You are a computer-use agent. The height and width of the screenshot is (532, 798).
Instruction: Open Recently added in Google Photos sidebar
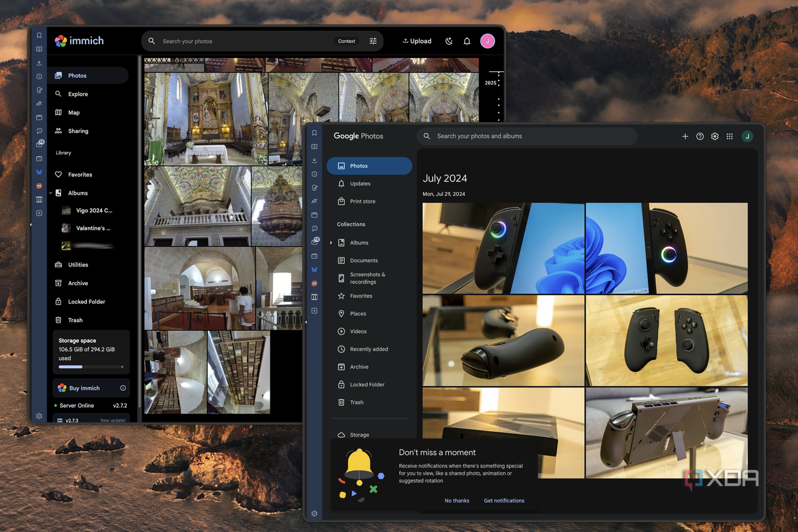pos(369,349)
